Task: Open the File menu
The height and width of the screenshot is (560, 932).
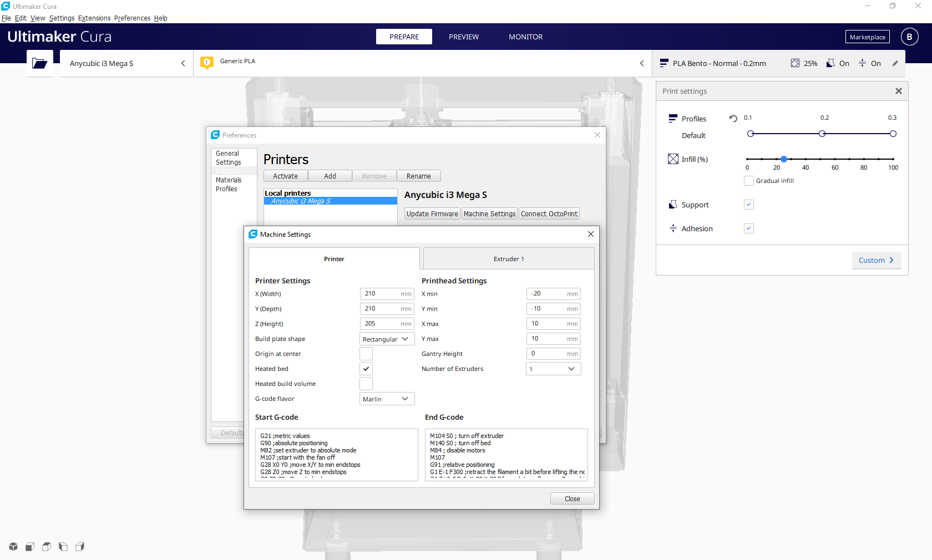Action: (6, 18)
